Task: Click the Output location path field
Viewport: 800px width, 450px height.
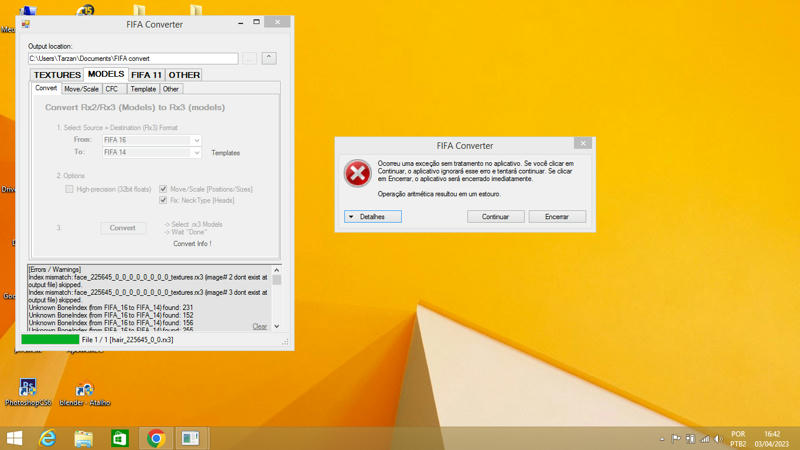Action: pos(133,59)
